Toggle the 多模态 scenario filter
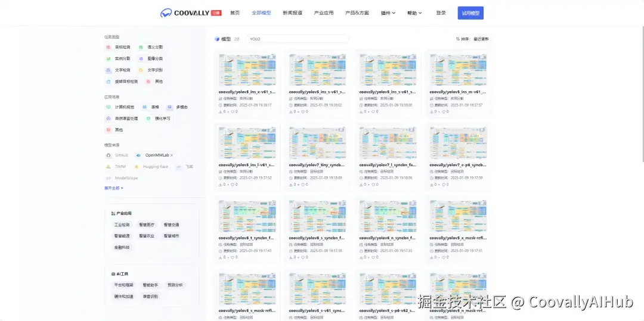The image size is (644, 321). point(177,107)
